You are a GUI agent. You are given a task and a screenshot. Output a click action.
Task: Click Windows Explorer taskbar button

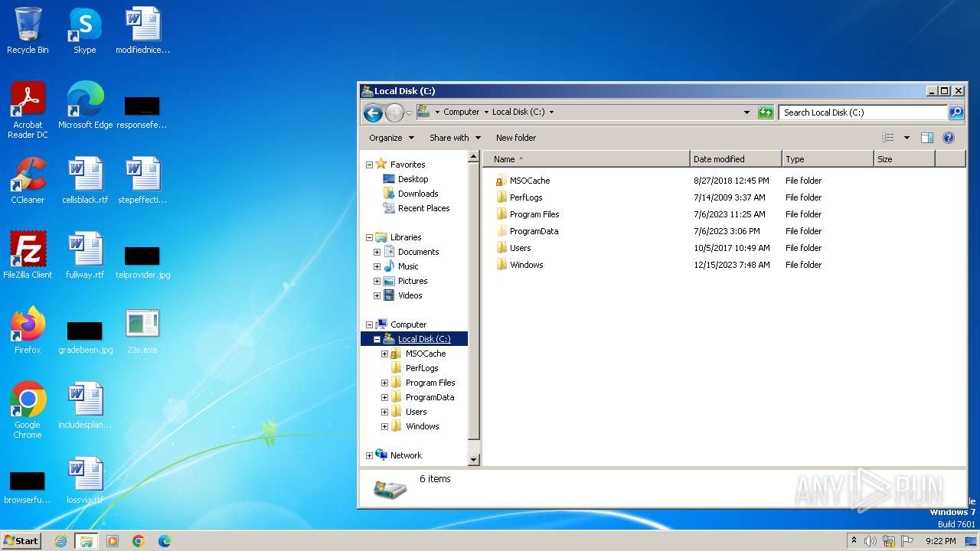87,541
